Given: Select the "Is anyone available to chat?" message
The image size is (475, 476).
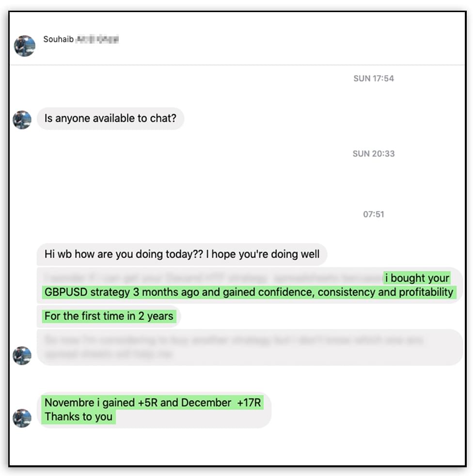Looking at the screenshot, I should [x=111, y=118].
